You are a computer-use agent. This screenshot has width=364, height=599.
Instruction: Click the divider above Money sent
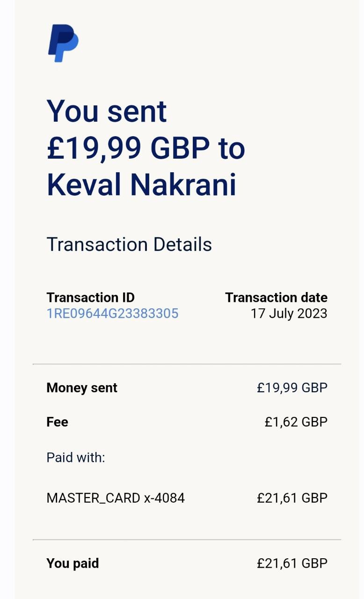187,364
